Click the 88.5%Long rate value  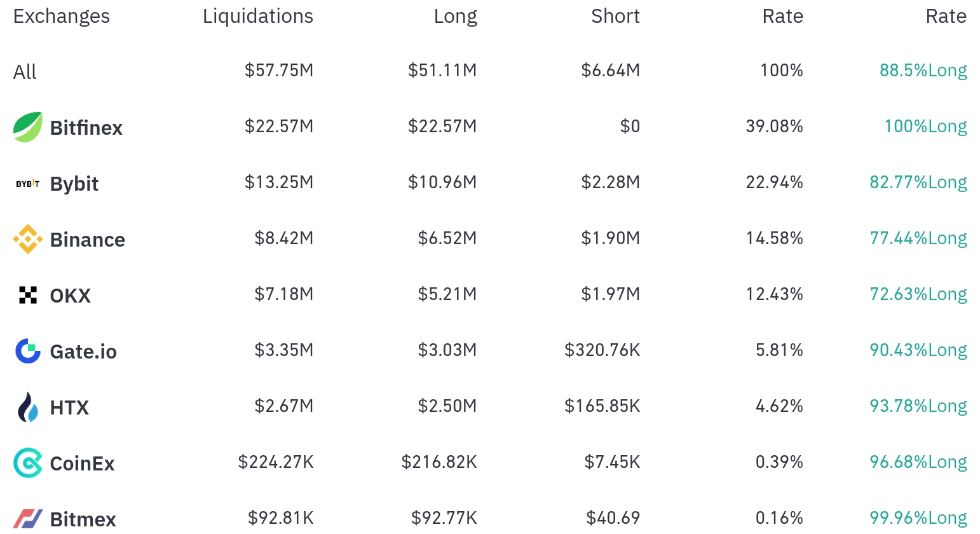[x=923, y=70]
